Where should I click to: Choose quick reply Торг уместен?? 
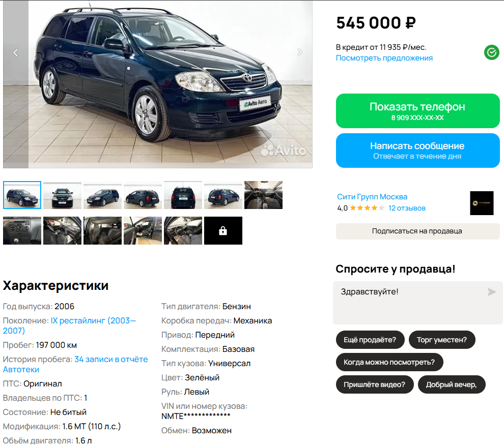pyautogui.click(x=442, y=340)
